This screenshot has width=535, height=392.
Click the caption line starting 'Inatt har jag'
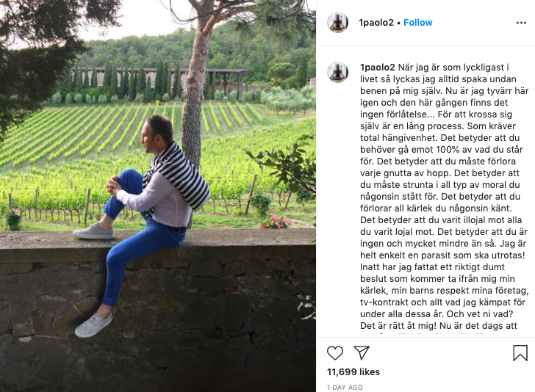(432, 267)
